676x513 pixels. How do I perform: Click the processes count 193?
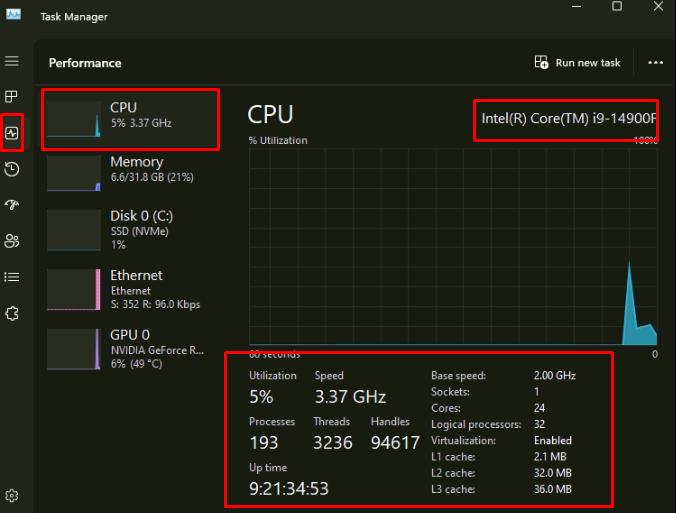(264, 443)
